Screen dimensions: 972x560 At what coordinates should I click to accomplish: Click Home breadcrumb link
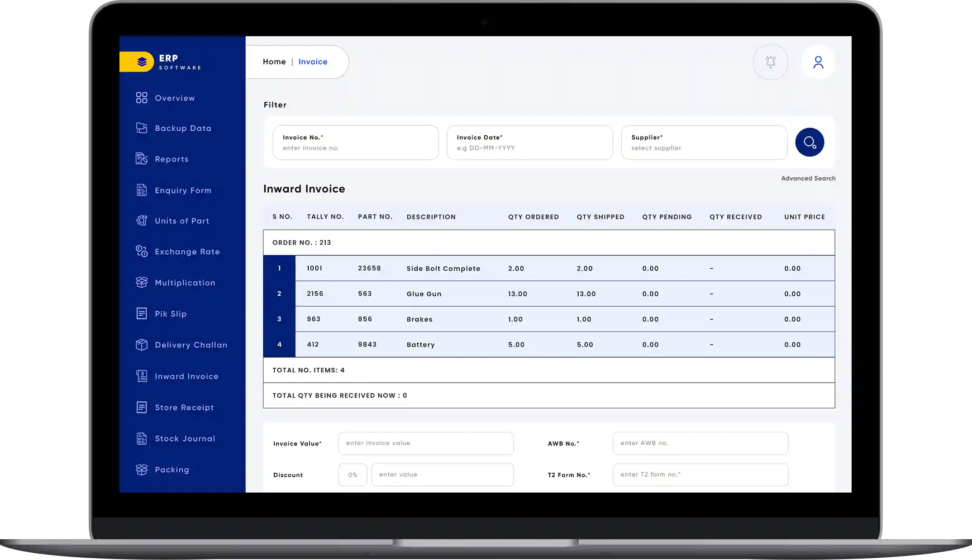[274, 62]
